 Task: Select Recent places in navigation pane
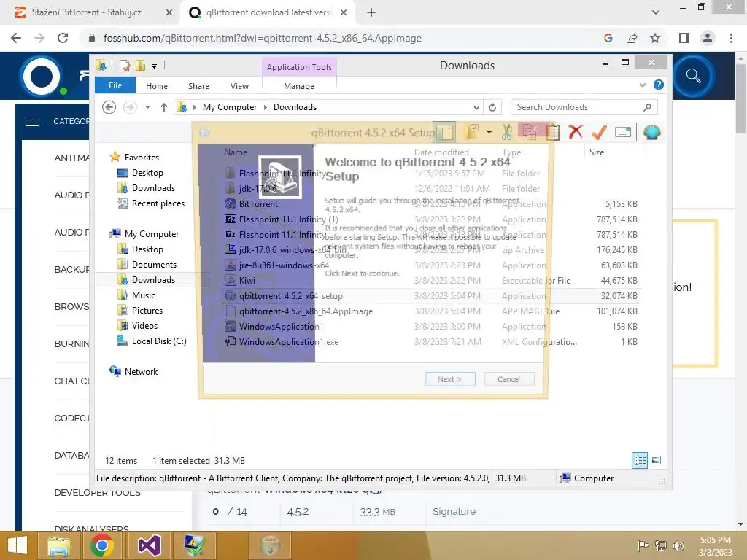[x=158, y=203]
